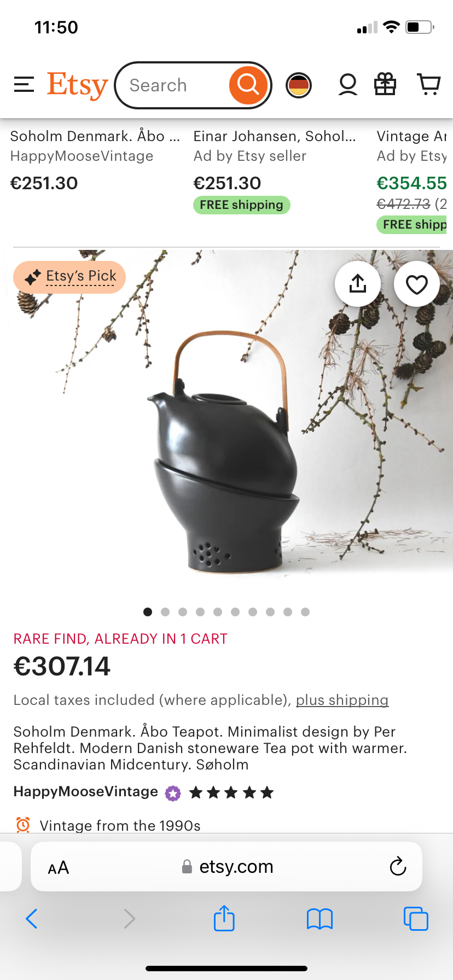The height and width of the screenshot is (980, 453).
Task: Reload the etsy.com page
Action: coord(398,866)
